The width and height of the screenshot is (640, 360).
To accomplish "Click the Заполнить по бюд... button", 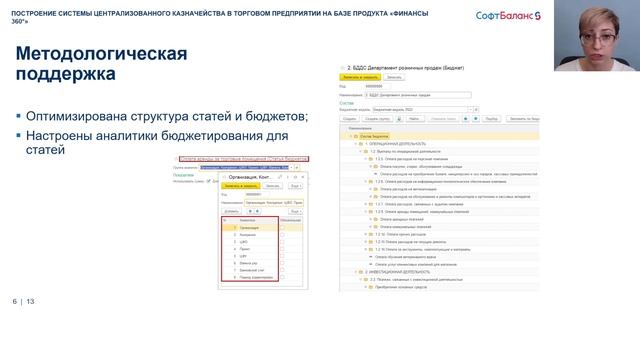I will click(x=523, y=119).
